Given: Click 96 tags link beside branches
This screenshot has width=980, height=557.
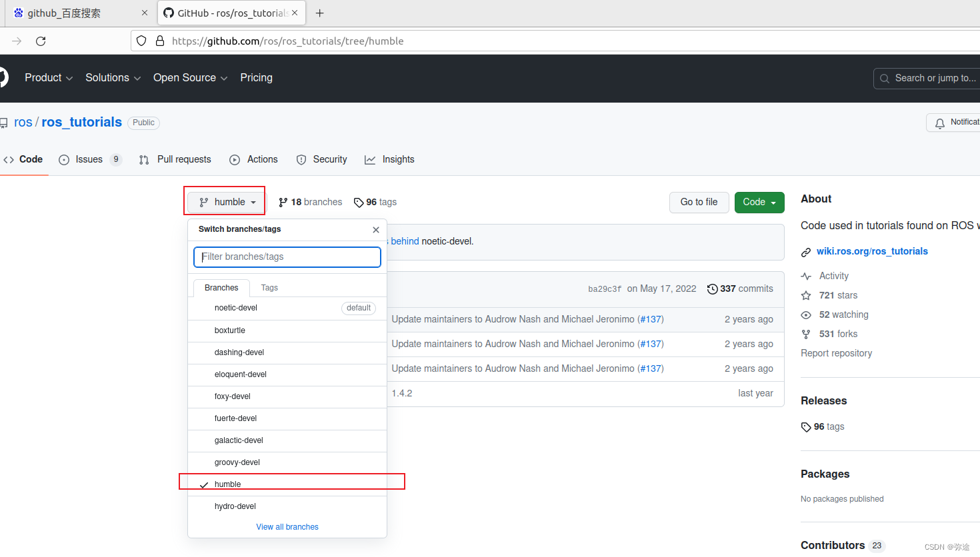Looking at the screenshot, I should (x=375, y=202).
